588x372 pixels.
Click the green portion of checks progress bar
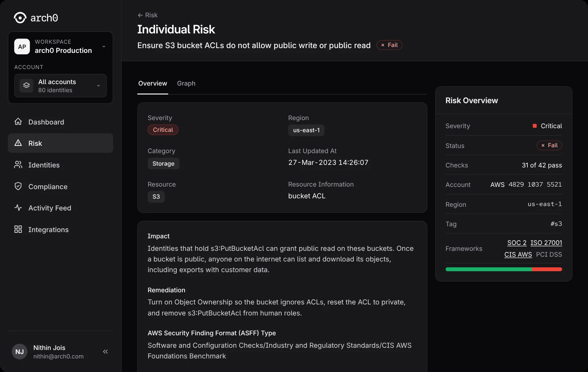point(488,270)
